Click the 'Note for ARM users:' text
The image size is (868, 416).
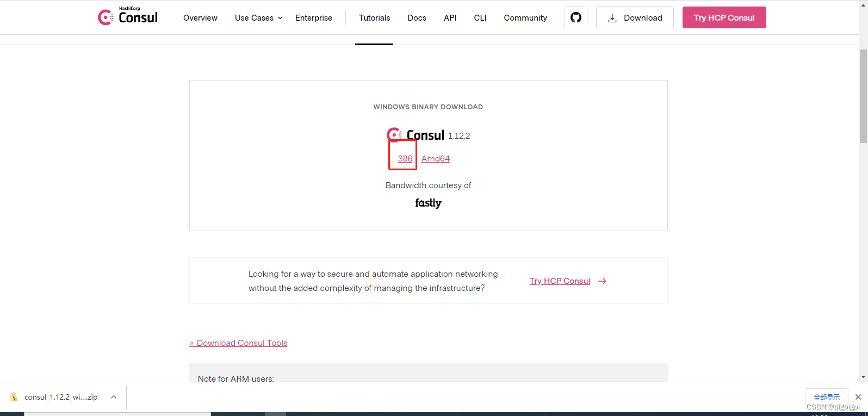click(x=235, y=378)
